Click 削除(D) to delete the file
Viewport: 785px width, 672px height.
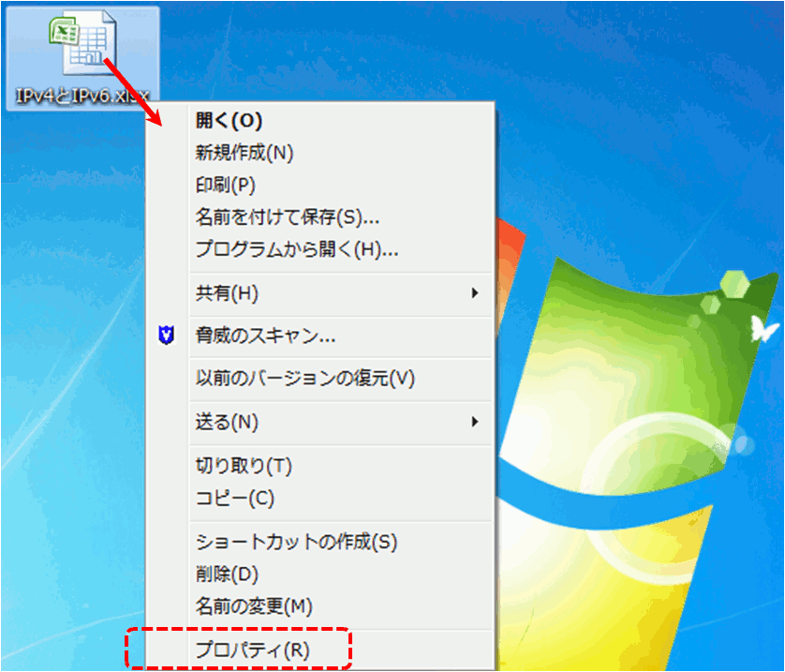tap(227, 574)
